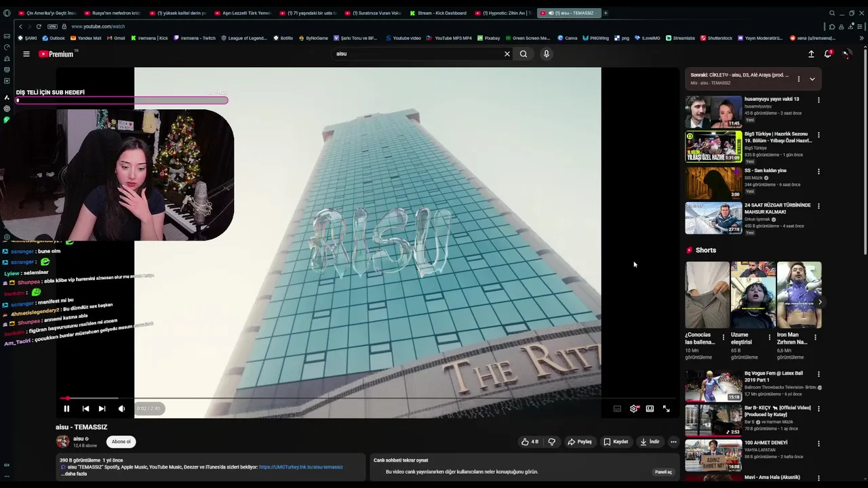This screenshot has width=868, height=488.
Task: Open options for SS - Sen kaldın yine
Action: click(x=818, y=171)
